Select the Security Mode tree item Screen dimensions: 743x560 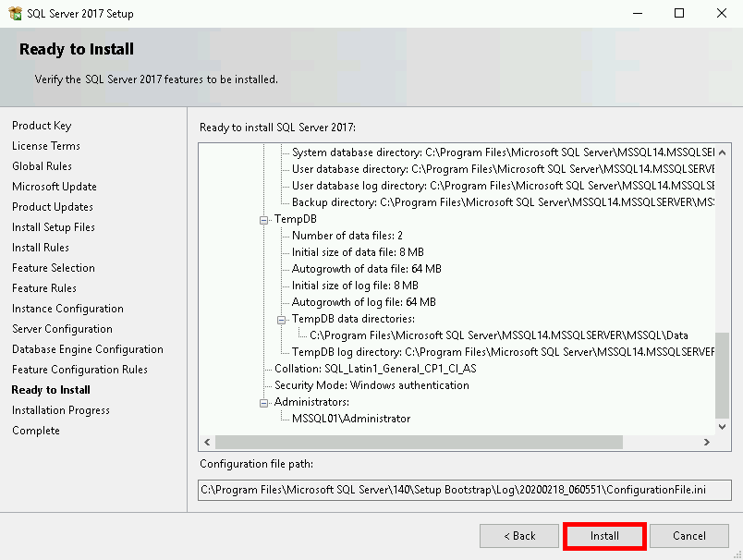pyautogui.click(x=371, y=385)
